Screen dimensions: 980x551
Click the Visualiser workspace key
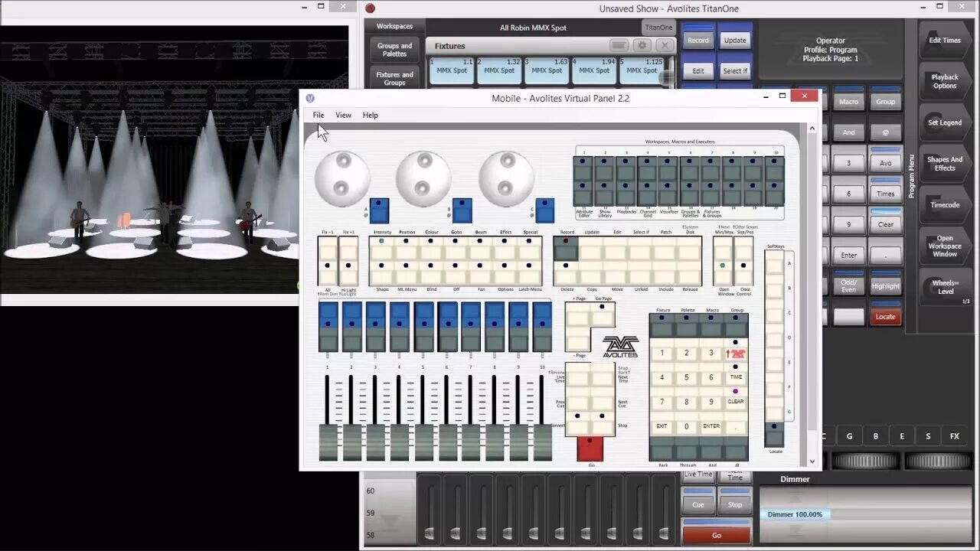point(668,193)
